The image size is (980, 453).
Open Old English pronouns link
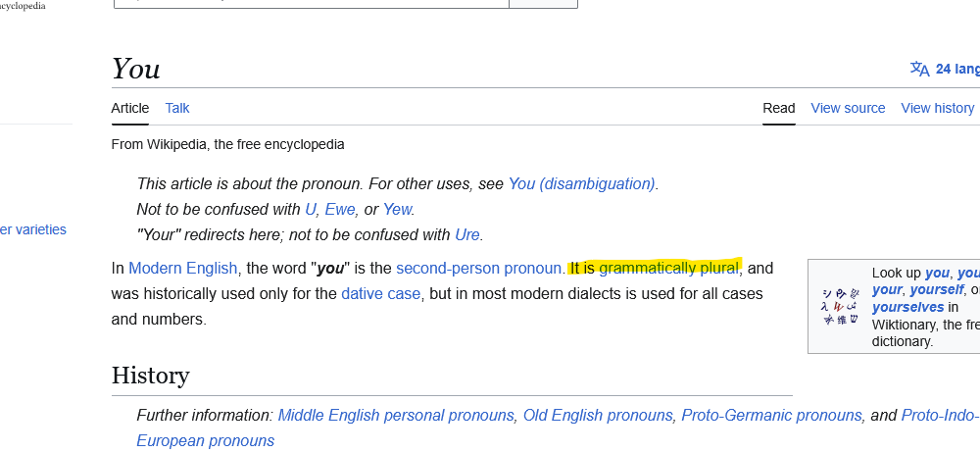(x=598, y=416)
